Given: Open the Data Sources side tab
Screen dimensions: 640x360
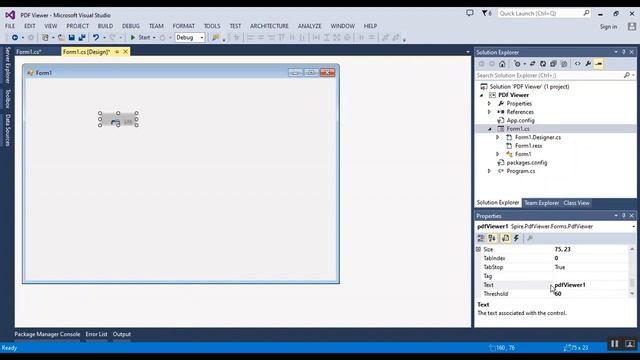Looking at the screenshot, I should coord(7,130).
